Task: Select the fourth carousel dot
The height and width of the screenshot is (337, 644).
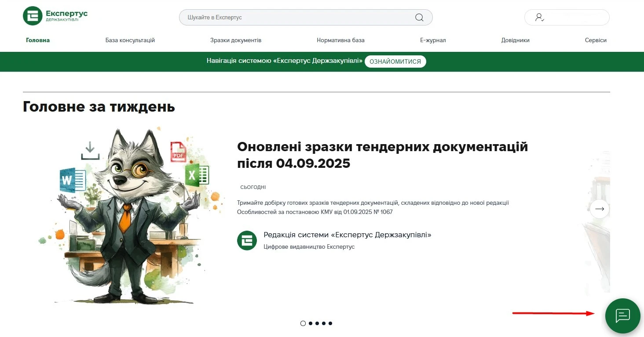Action: 324,323
